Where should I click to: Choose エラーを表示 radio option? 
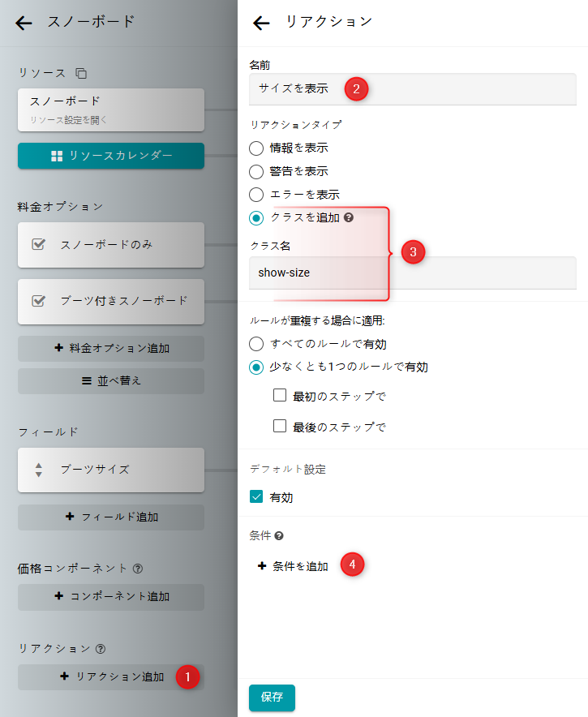tap(256, 195)
